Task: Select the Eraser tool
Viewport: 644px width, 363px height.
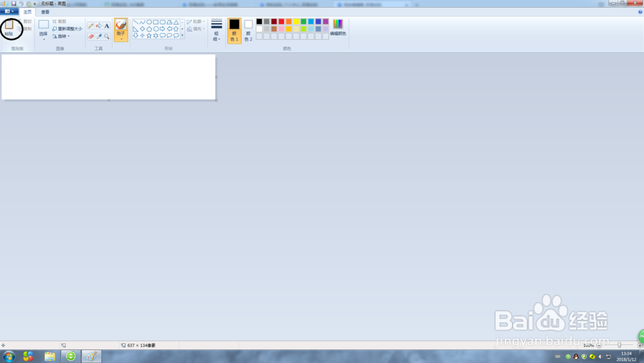Action: [91, 36]
